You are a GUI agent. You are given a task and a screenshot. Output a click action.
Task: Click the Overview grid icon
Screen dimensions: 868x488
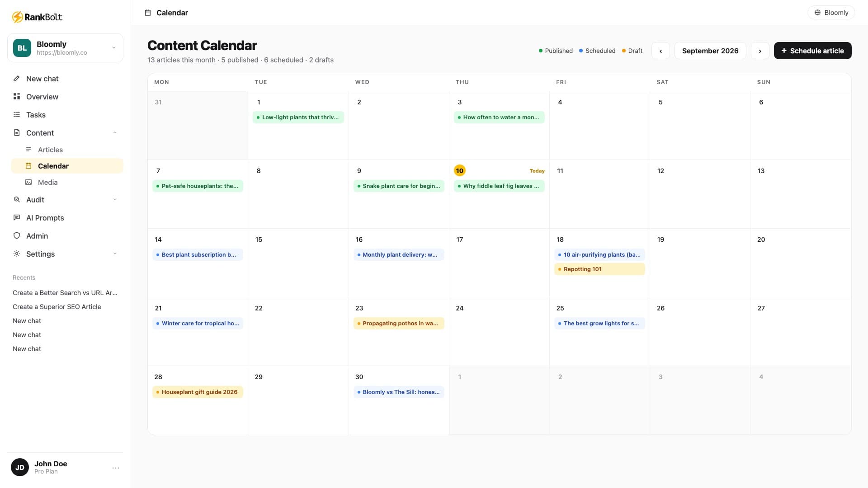[x=17, y=96]
